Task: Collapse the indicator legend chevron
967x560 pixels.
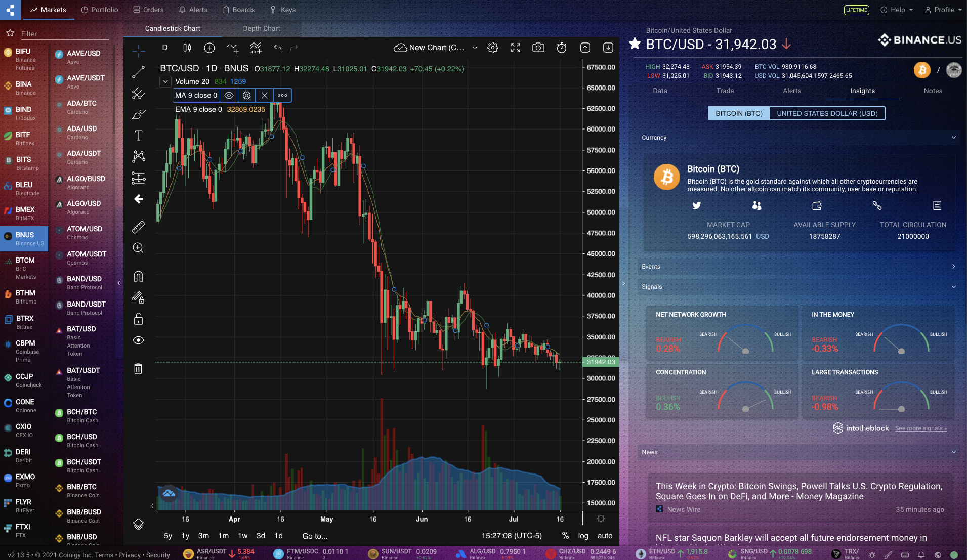Action: pos(165,81)
